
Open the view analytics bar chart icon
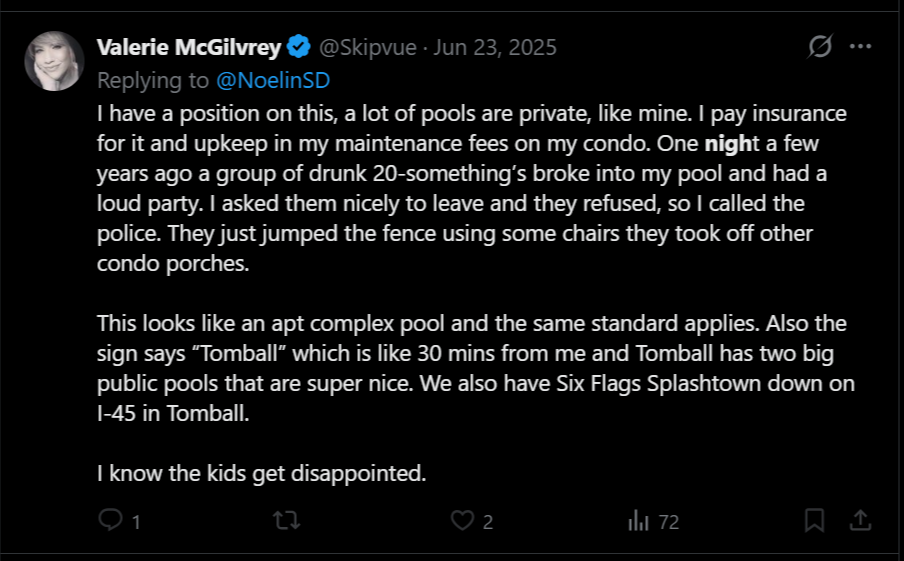[x=639, y=521]
